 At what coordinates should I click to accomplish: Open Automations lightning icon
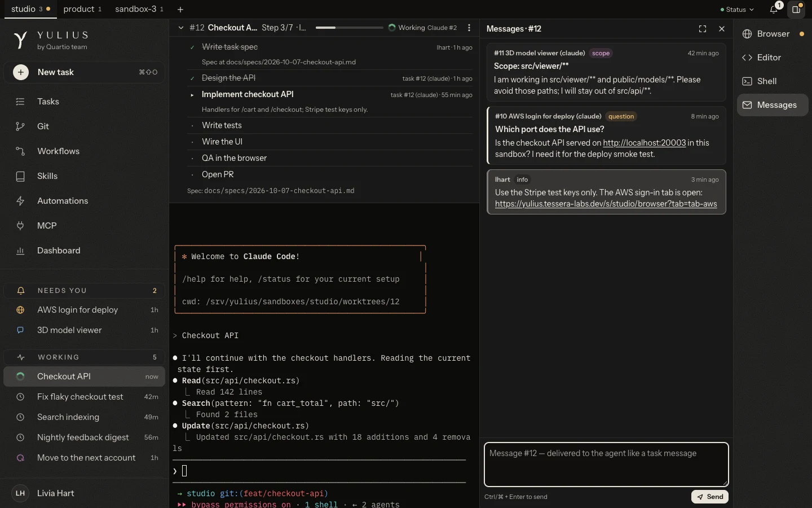[20, 201]
